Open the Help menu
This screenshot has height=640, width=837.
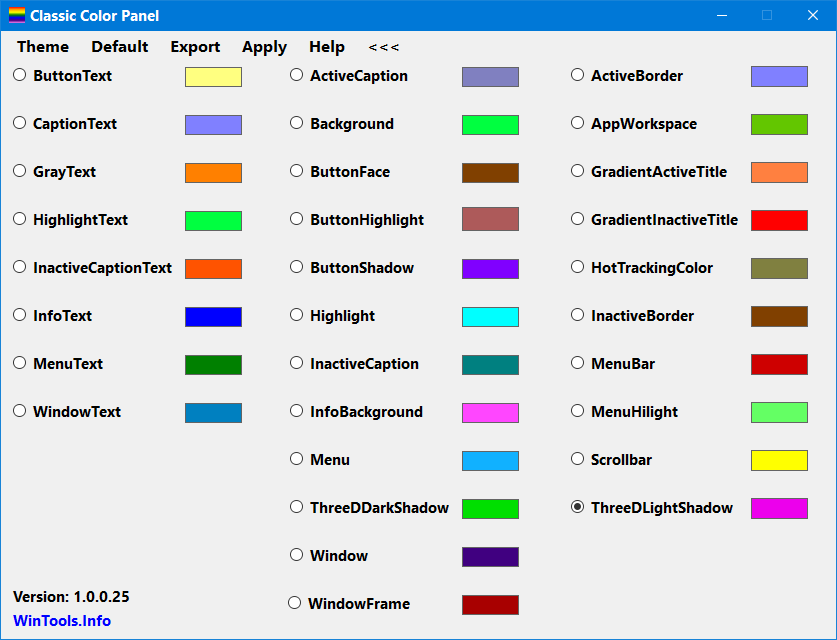(x=326, y=47)
